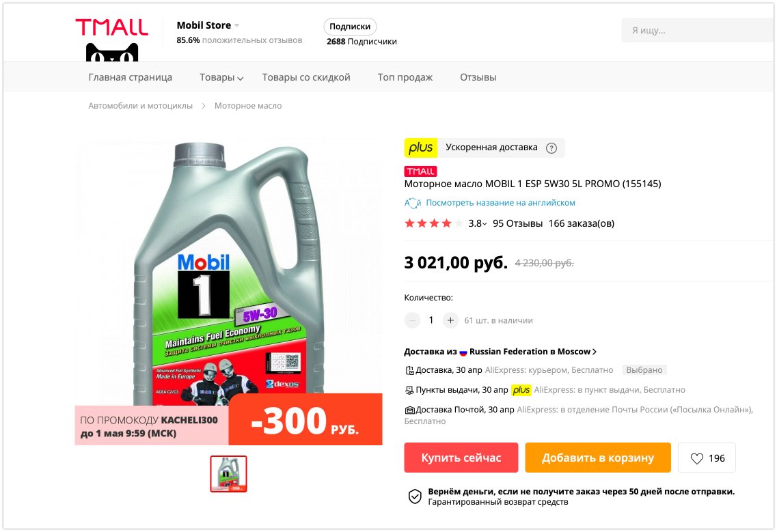This screenshot has height=532, width=777.
Task: Increase quantity with the plus stepper
Action: (x=450, y=320)
